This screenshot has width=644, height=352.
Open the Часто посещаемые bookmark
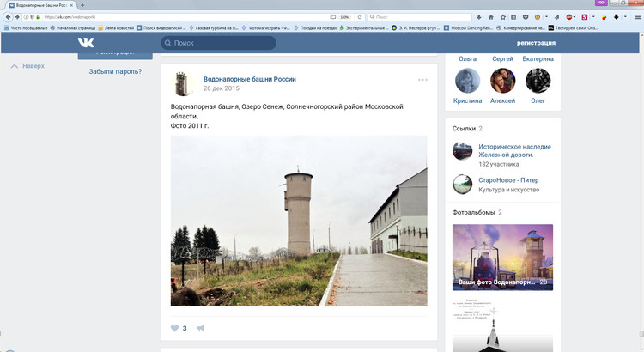(x=24, y=28)
